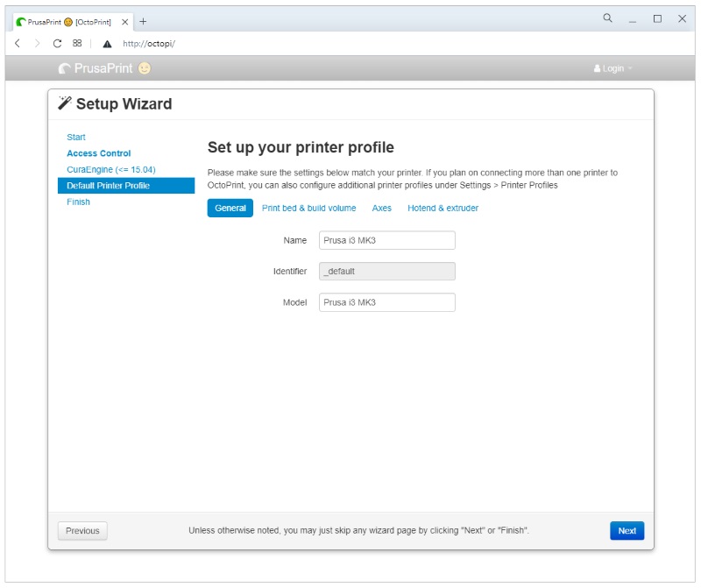Viewport: 701px width, 588px height.
Task: Close the PrusaPrint browser tab
Action: (124, 21)
